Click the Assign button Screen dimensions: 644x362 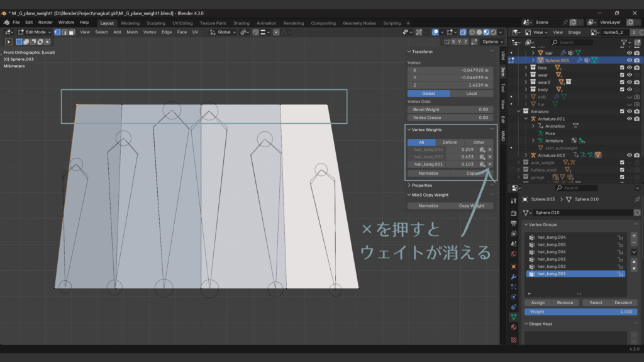click(538, 302)
